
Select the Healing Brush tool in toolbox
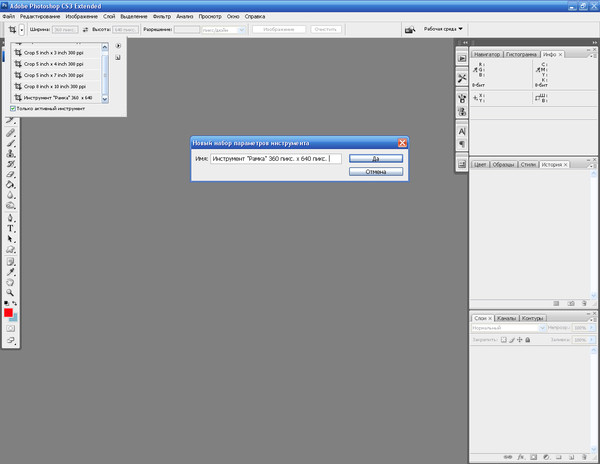tap(10, 133)
